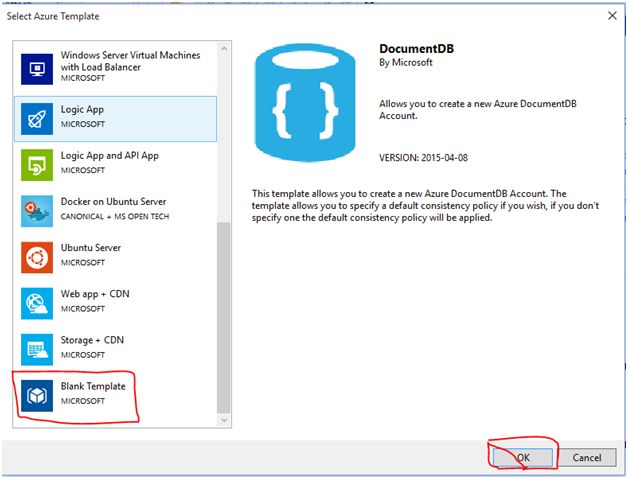Select 'Docker on Ubuntu Server' title
628x479 pixels.
[113, 201]
